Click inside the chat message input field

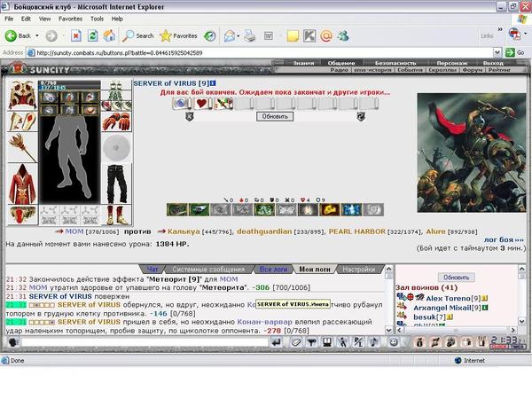pyautogui.click(x=145, y=342)
